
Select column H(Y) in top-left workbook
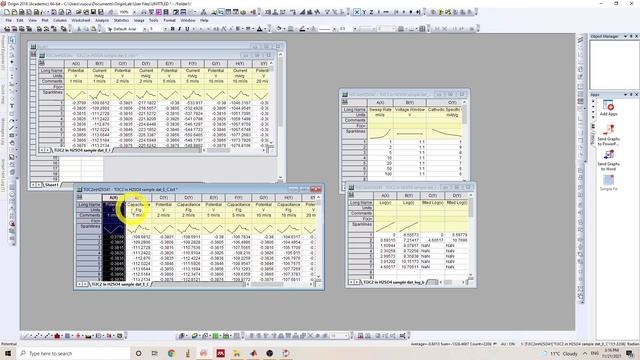click(x=240, y=64)
